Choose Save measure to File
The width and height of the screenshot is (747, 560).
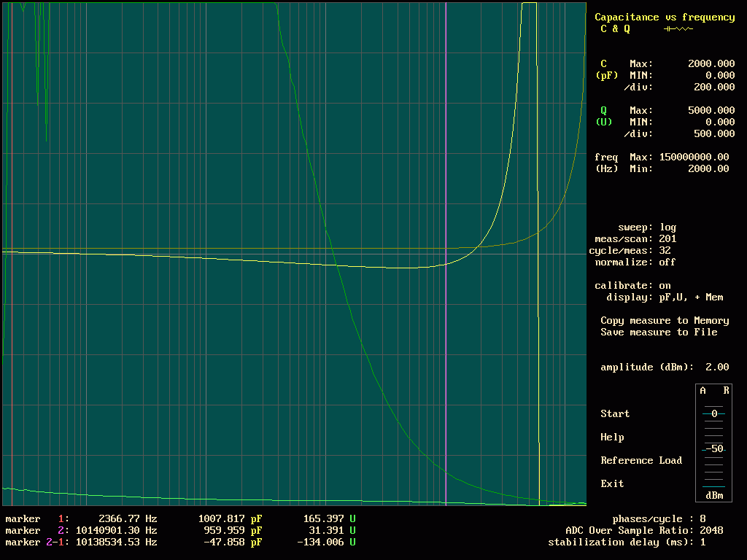coord(659,332)
